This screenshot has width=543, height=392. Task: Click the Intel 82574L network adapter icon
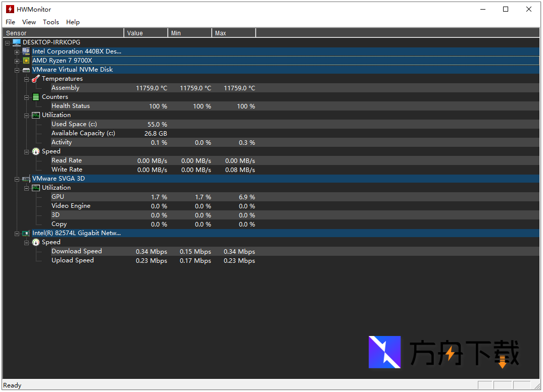(26, 233)
